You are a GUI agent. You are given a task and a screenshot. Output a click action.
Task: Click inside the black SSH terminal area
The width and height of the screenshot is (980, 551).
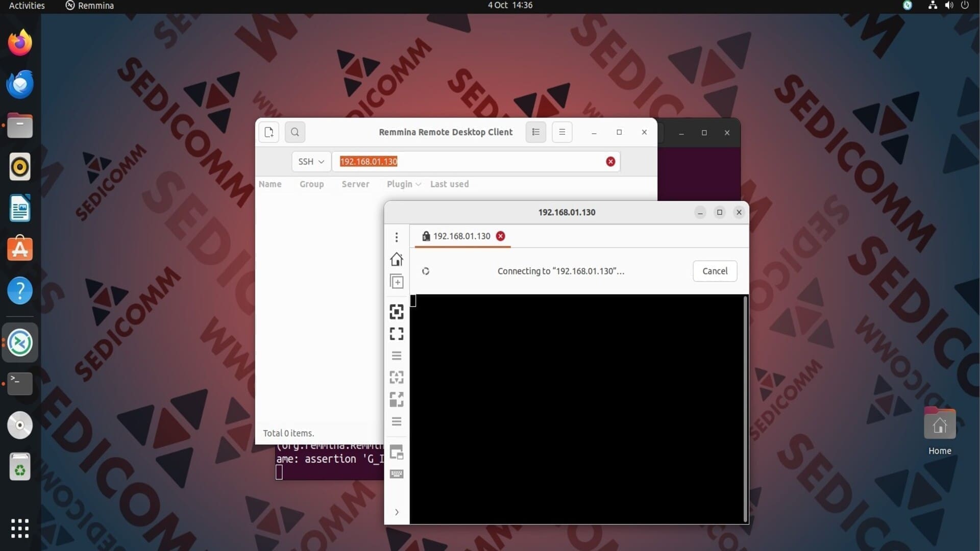577,409
